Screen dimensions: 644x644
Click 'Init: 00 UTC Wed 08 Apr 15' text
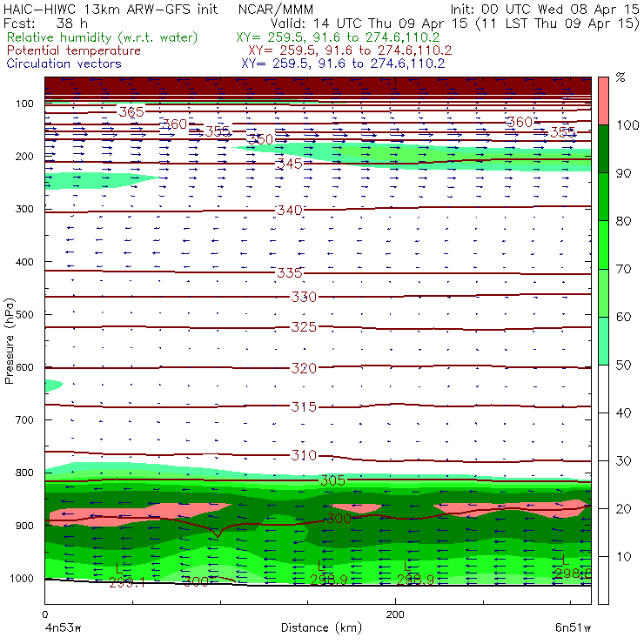point(545,10)
